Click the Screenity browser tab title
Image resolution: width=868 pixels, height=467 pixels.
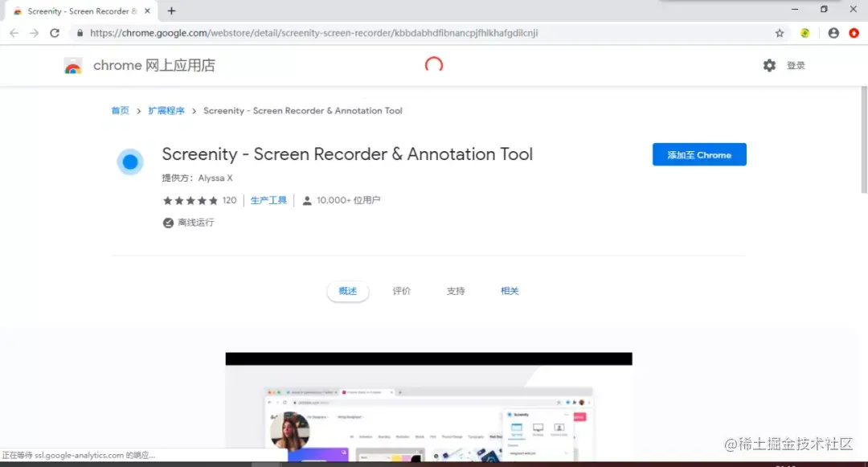tap(82, 11)
